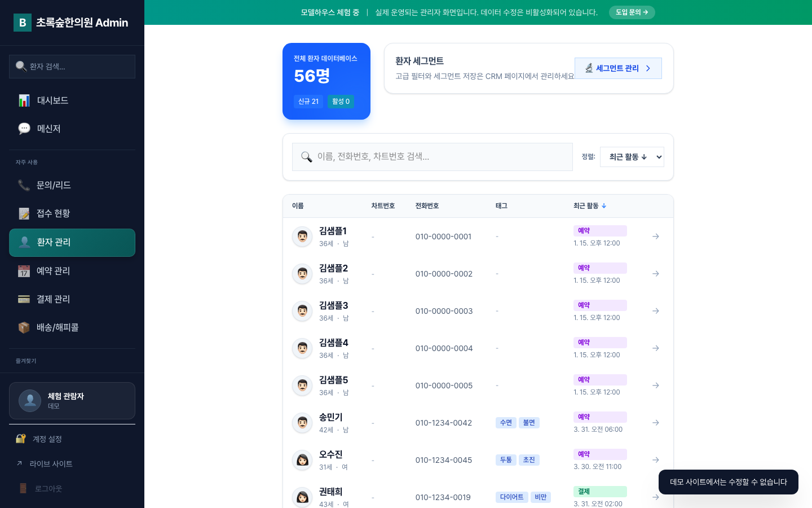
Task: Open 배송/해피콜 menu item
Action: [72, 327]
